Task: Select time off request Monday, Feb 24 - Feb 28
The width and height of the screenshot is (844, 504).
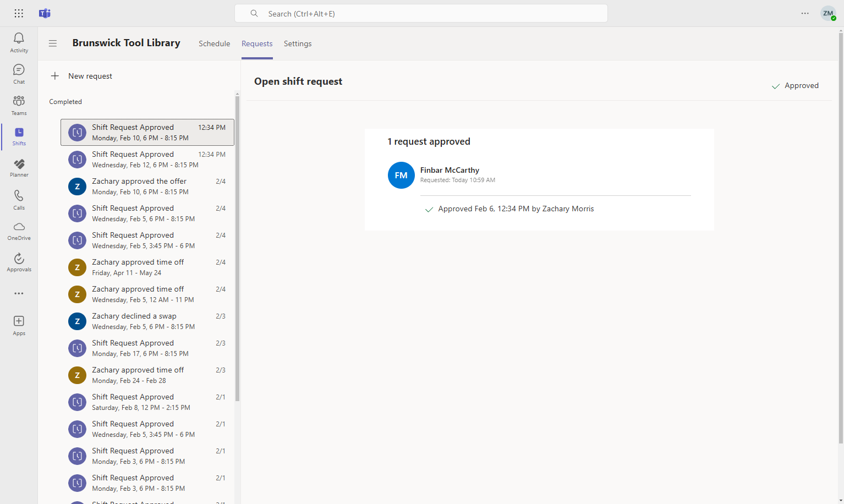Action: tap(147, 375)
